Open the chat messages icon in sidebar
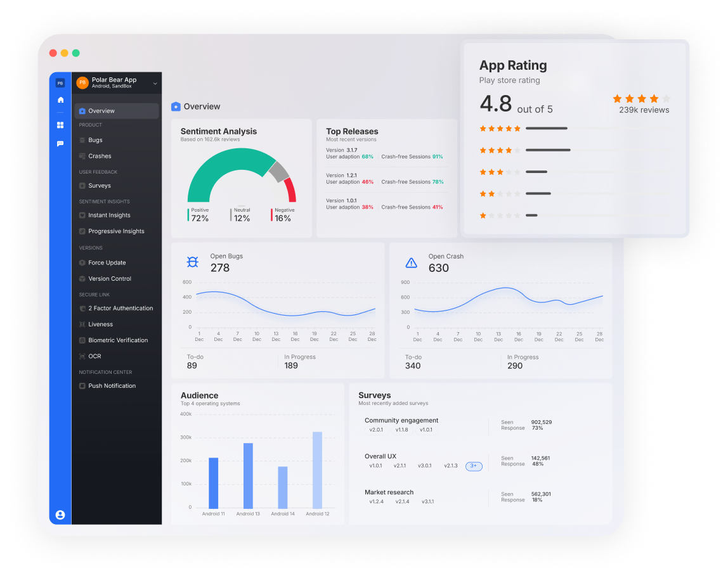This screenshot has width=728, height=578. pyautogui.click(x=60, y=144)
